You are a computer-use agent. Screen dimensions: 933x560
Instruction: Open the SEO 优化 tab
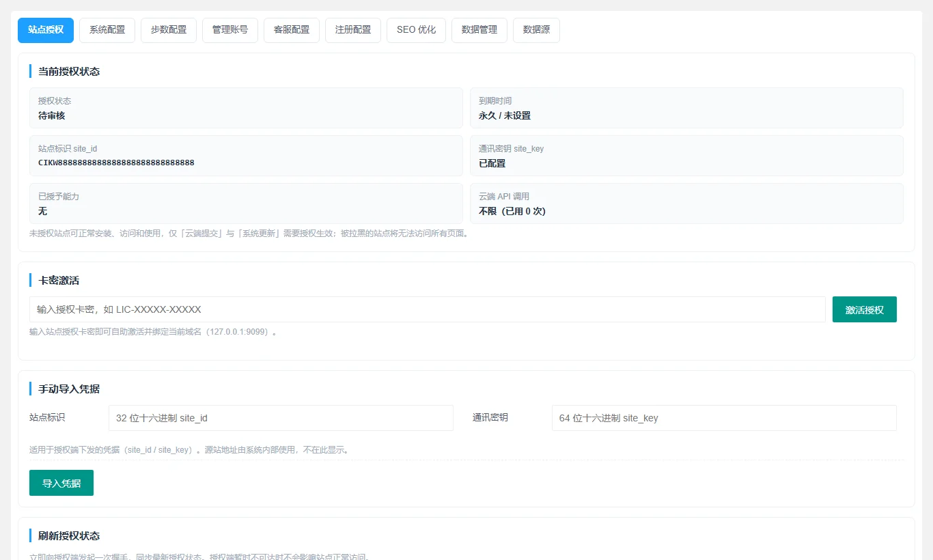coord(416,30)
